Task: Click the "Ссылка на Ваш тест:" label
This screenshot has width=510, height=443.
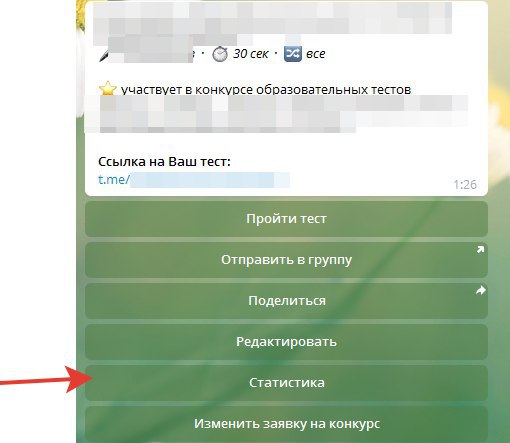Action: click(x=164, y=162)
